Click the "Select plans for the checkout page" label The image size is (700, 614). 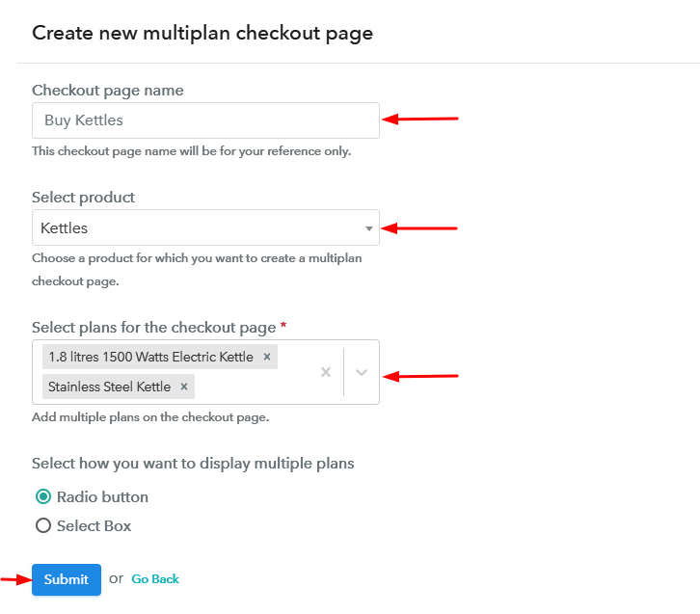point(154,328)
